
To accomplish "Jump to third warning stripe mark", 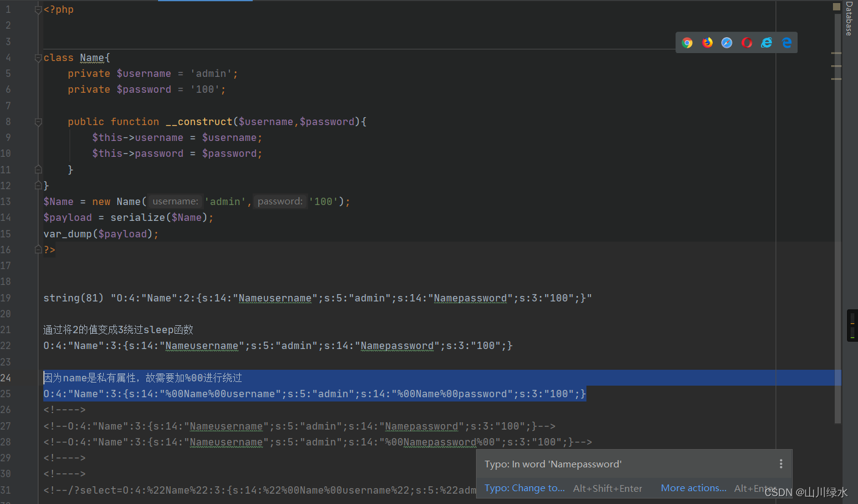I will click(836, 79).
